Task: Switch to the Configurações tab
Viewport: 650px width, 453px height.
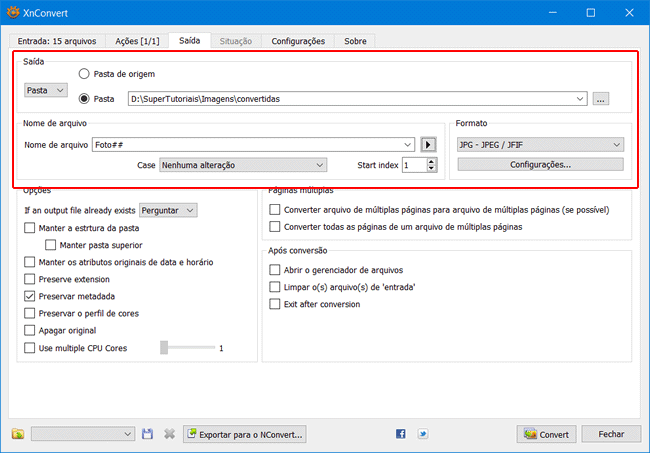Action: coord(298,41)
